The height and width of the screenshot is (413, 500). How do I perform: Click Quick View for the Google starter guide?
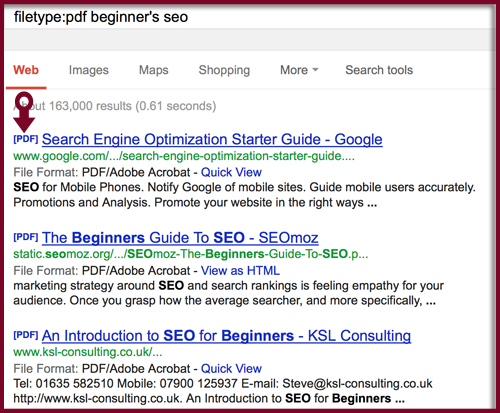click(x=231, y=172)
